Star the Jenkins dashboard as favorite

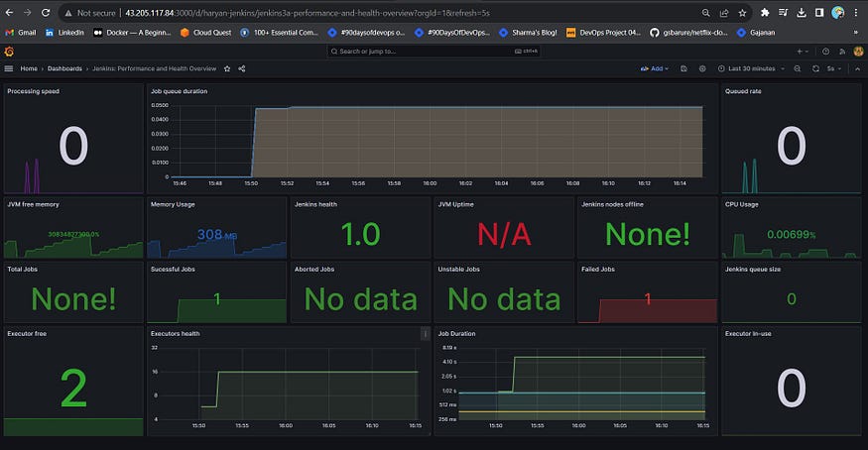pos(227,68)
